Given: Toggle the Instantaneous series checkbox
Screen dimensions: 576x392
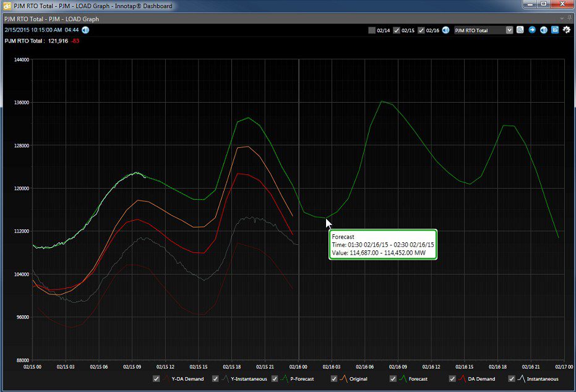Looking at the screenshot, I should (x=511, y=379).
